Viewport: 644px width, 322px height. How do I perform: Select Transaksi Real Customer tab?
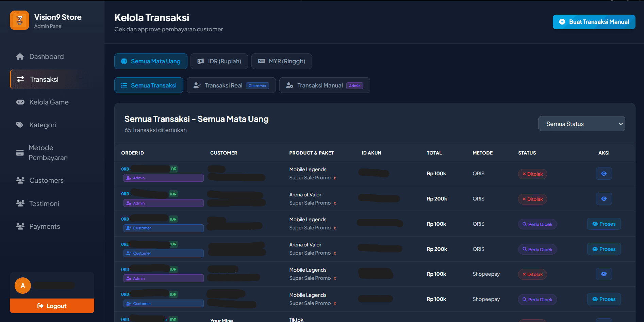tap(231, 85)
